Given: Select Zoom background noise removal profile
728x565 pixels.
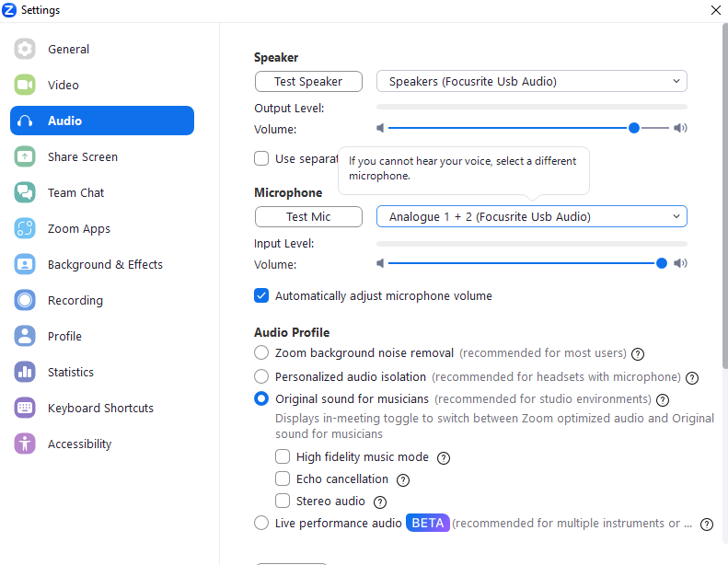Looking at the screenshot, I should pyautogui.click(x=261, y=352).
